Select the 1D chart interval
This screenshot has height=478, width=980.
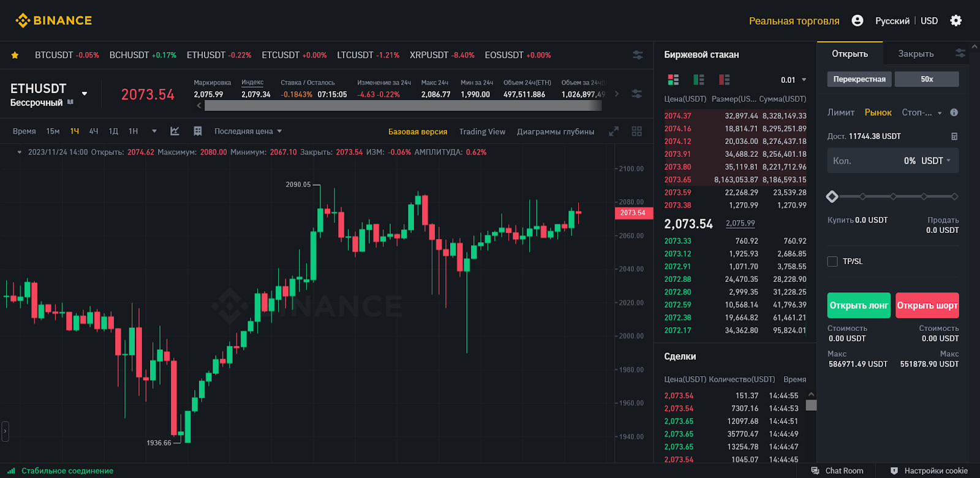[x=113, y=131]
